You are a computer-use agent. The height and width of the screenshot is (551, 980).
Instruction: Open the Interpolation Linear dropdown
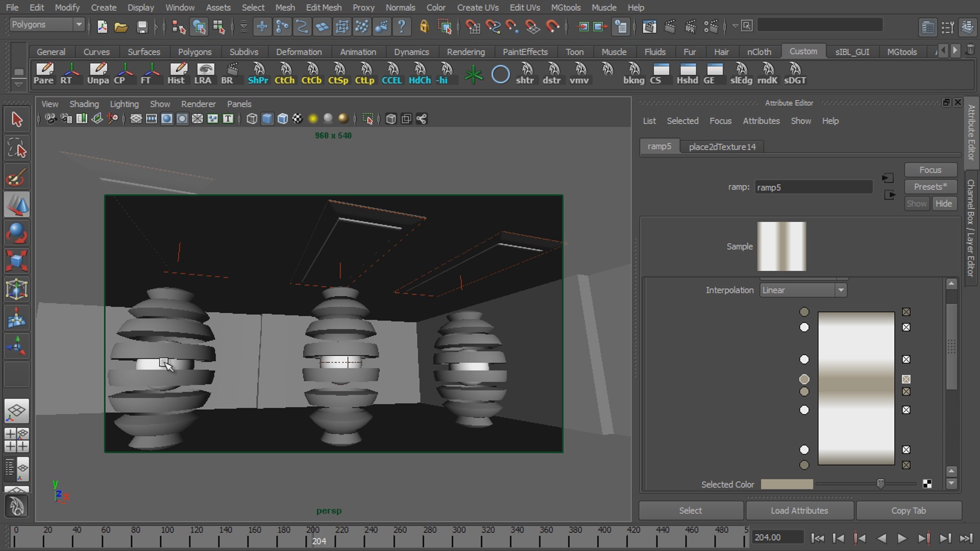[803, 290]
